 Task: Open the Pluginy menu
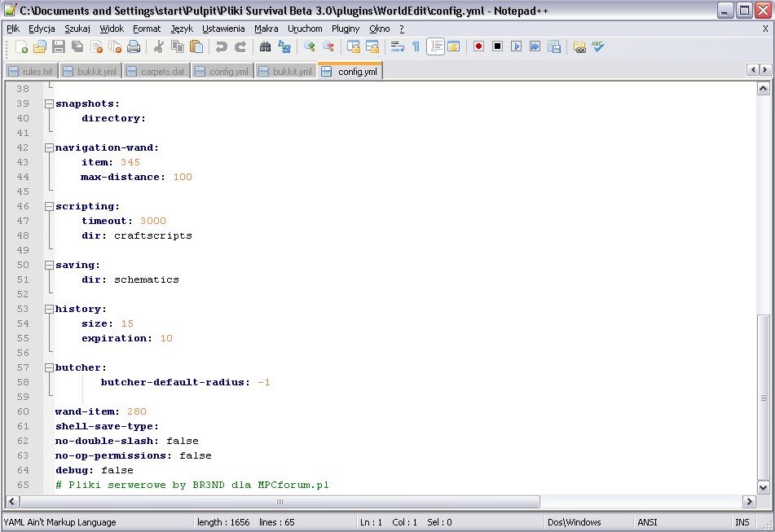346,29
